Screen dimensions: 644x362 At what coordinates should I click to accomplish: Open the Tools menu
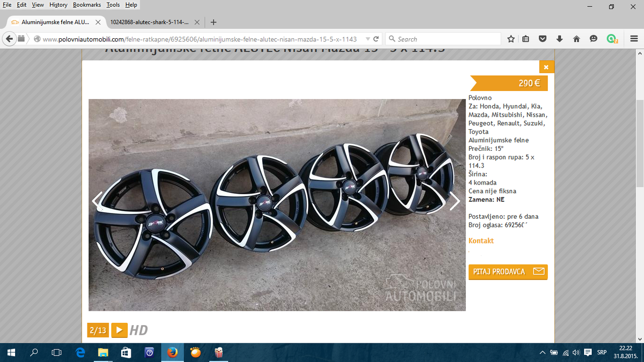(x=113, y=5)
